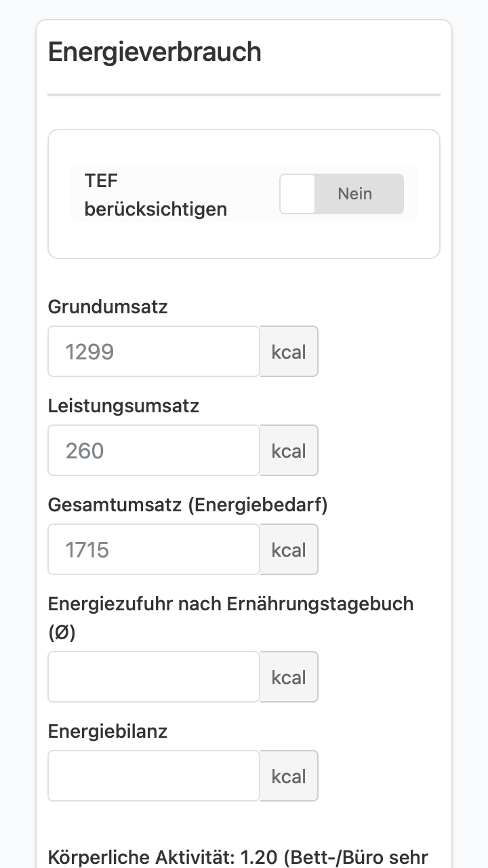488x868 pixels.
Task: Click the Energiebilanz label
Action: [x=108, y=731]
